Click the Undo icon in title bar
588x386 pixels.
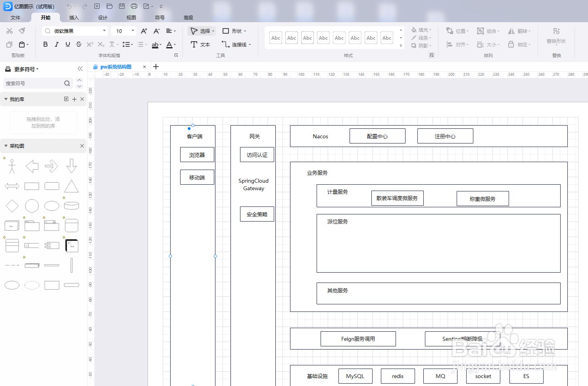click(69, 6)
